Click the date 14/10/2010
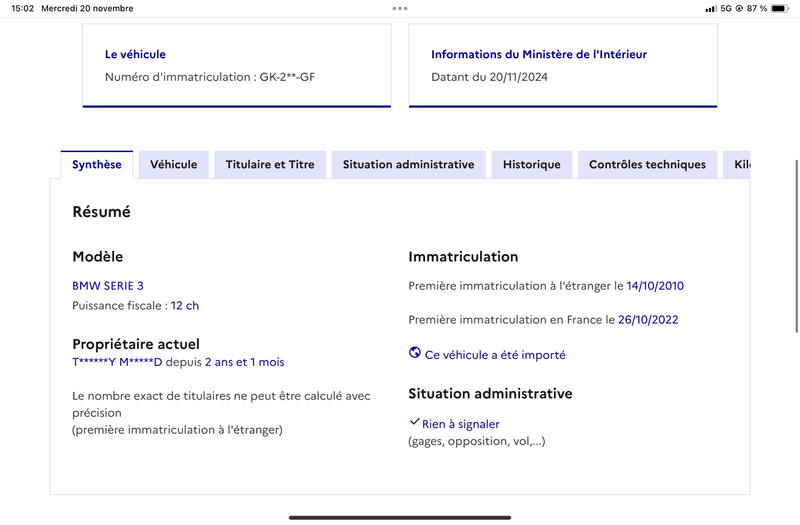Viewport: 800px width, 525px height. pos(655,286)
